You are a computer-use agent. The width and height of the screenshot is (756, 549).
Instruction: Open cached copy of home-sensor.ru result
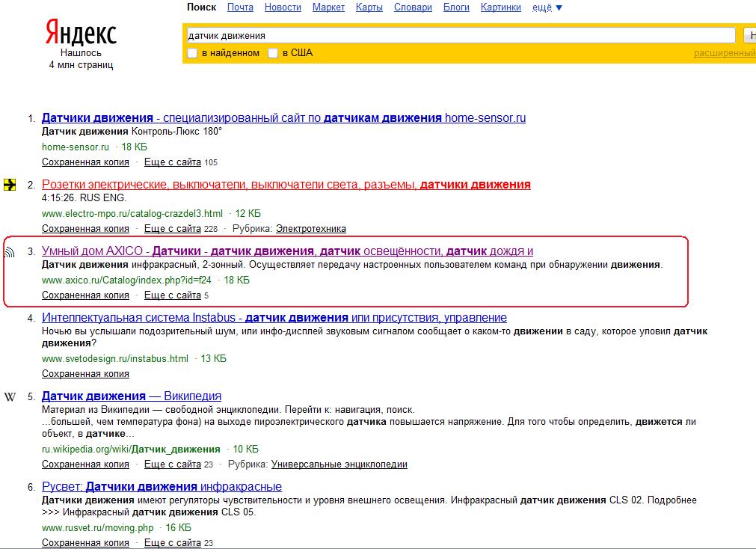point(85,162)
